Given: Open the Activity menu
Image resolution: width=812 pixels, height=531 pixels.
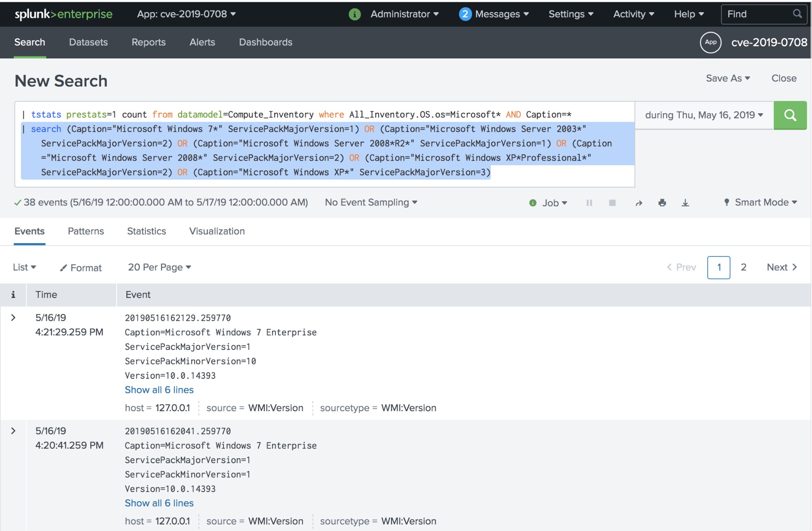Looking at the screenshot, I should (x=634, y=14).
